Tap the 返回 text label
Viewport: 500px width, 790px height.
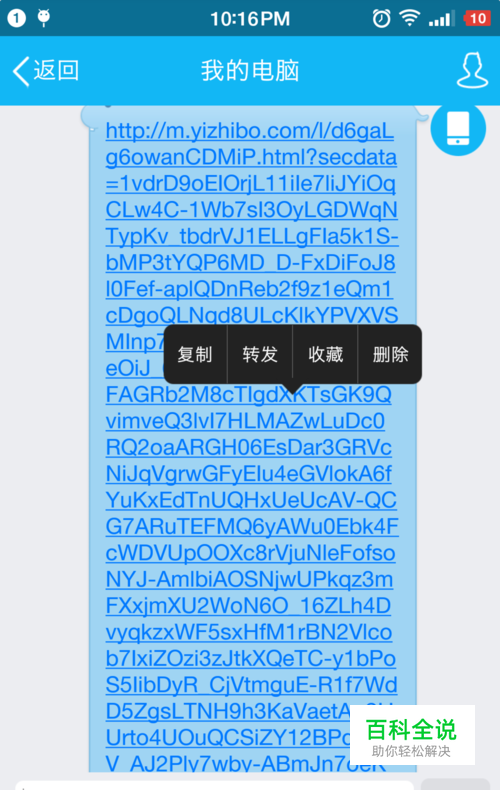point(56,71)
